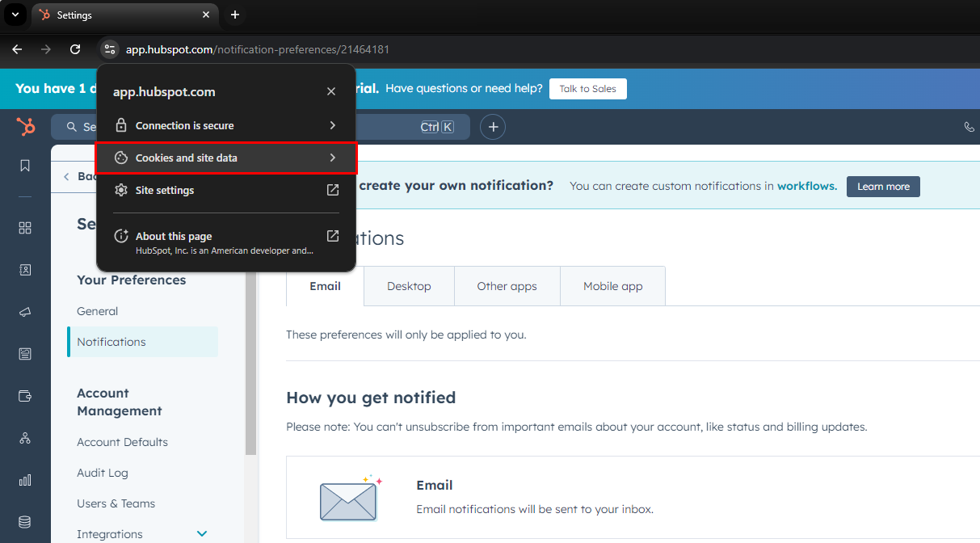Reload the page with the refresh icon
Screen dimensions: 980x543
click(75, 49)
